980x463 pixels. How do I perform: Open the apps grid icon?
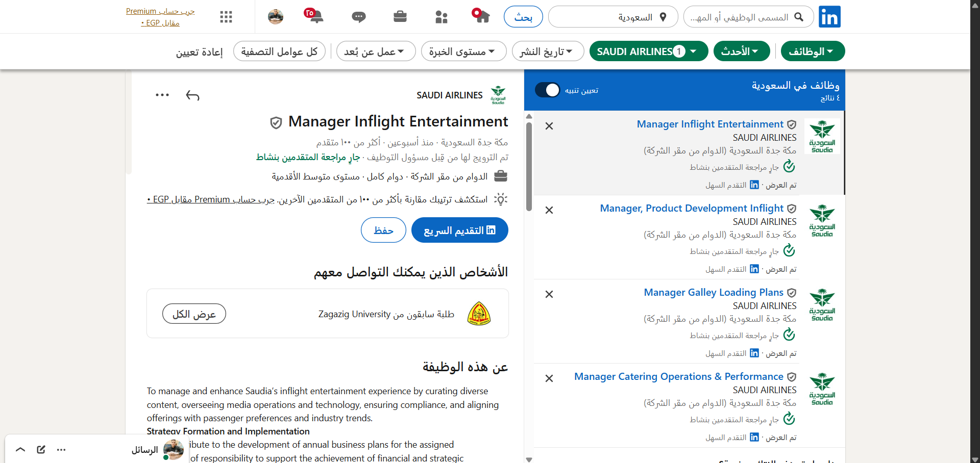point(226,17)
